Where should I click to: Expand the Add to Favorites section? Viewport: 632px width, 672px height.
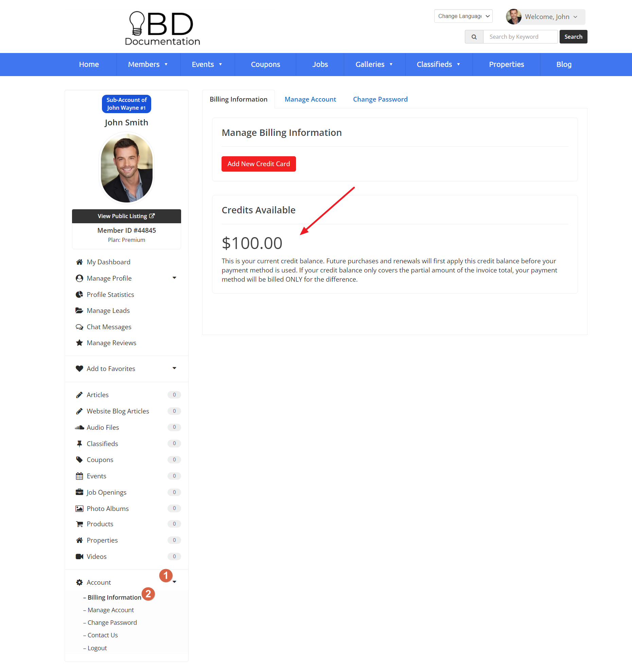(x=175, y=368)
